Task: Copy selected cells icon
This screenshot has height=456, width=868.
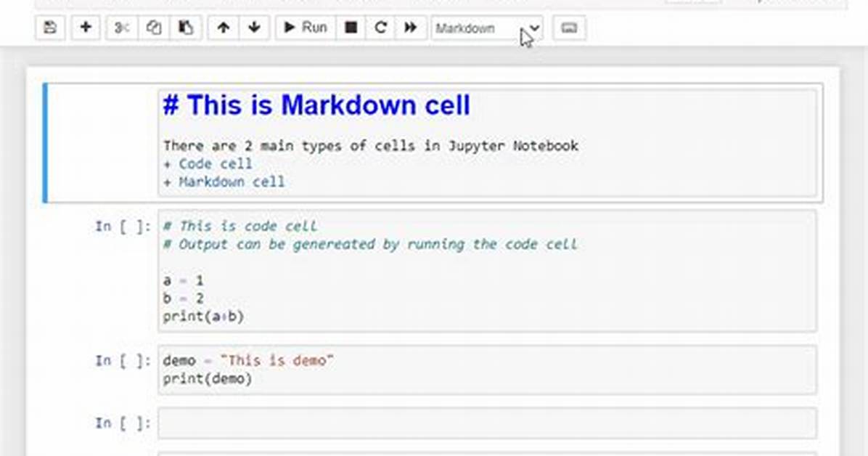Action: [x=153, y=28]
